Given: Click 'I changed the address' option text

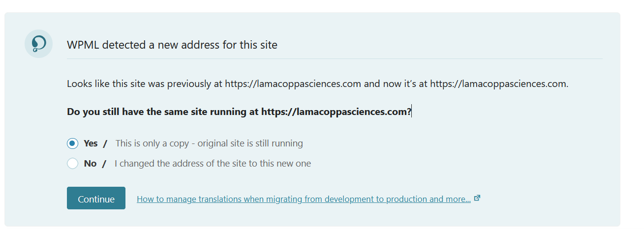Looking at the screenshot, I should 213,164.
